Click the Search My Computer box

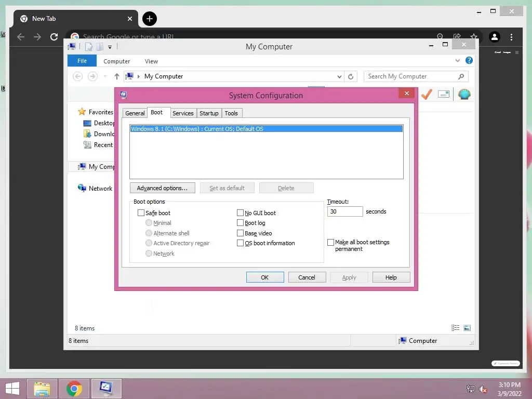416,76
